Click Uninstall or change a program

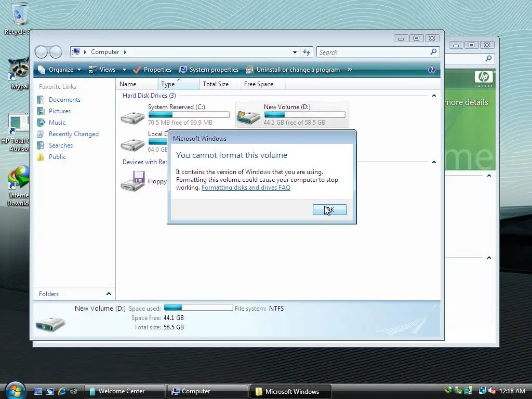(x=293, y=70)
